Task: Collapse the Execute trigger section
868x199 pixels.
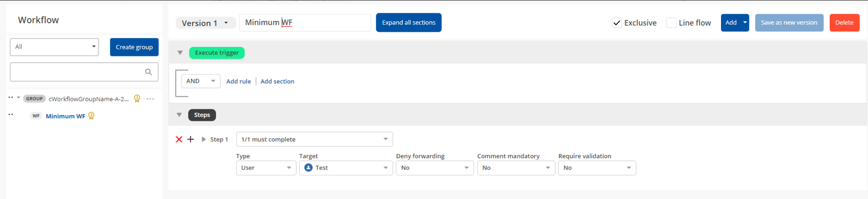Action: (180, 53)
